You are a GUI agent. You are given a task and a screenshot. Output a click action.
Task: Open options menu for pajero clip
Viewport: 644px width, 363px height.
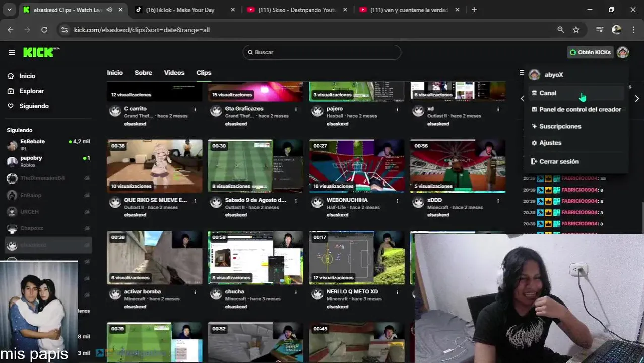397,109
